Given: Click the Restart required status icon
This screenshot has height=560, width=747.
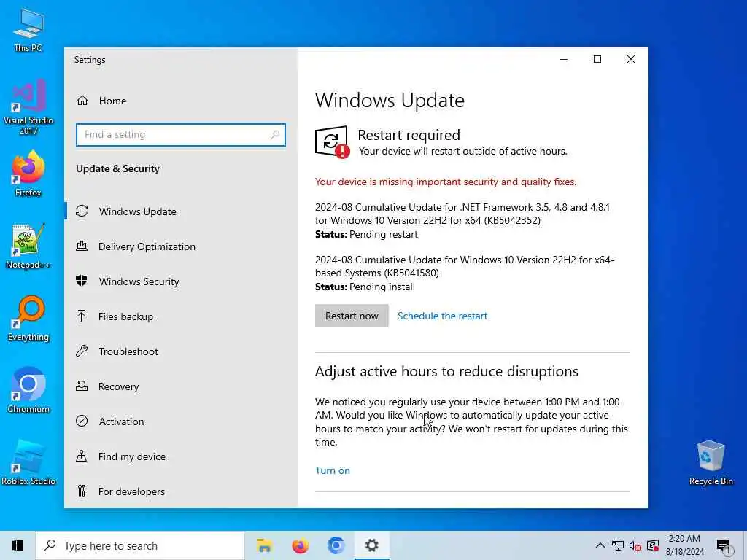Looking at the screenshot, I should click(x=332, y=141).
